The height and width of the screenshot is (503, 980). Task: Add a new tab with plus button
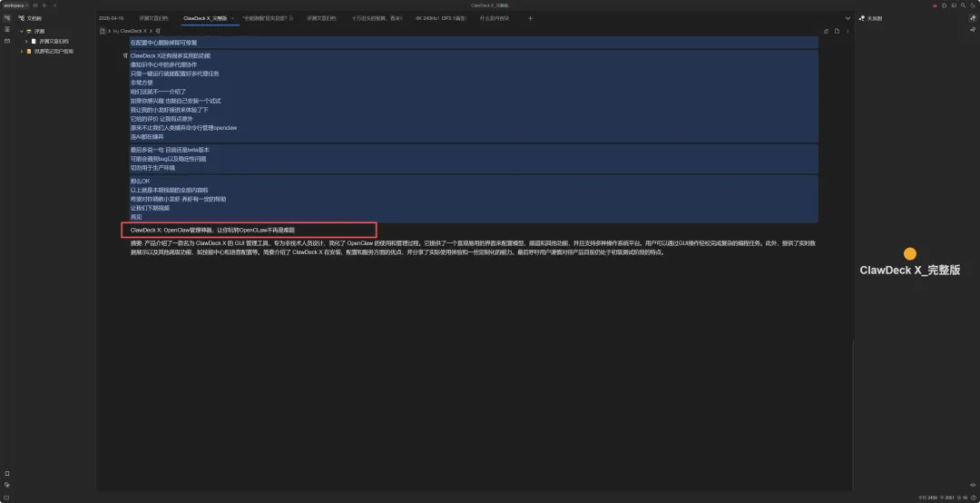[531, 18]
